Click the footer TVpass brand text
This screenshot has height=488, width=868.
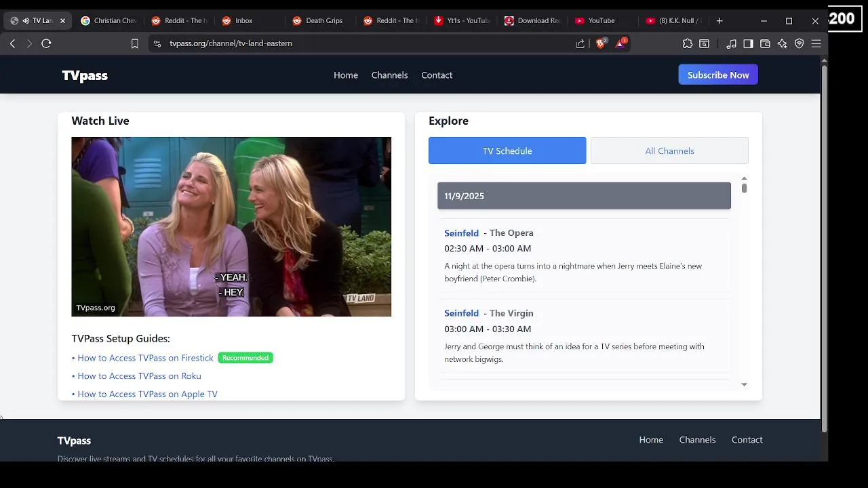coord(74,441)
